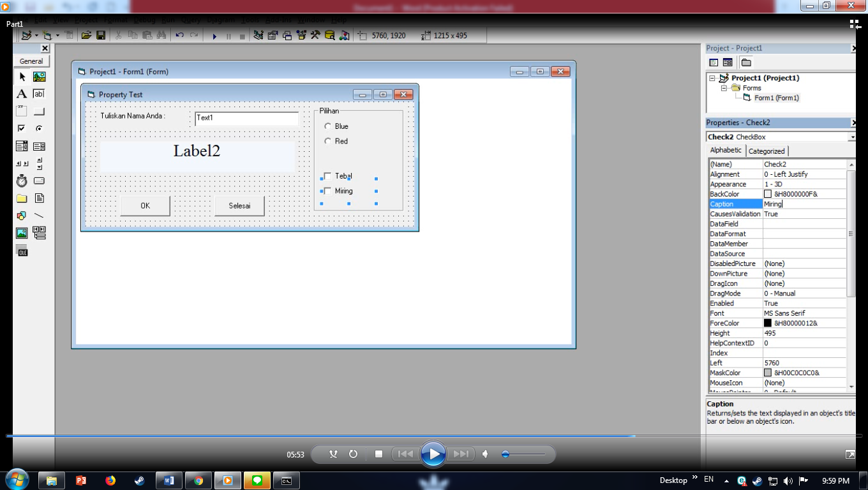Open the Add Standard EXE Project dropdown arrow
Image resolution: width=868 pixels, height=490 pixels.
pyautogui.click(x=36, y=36)
